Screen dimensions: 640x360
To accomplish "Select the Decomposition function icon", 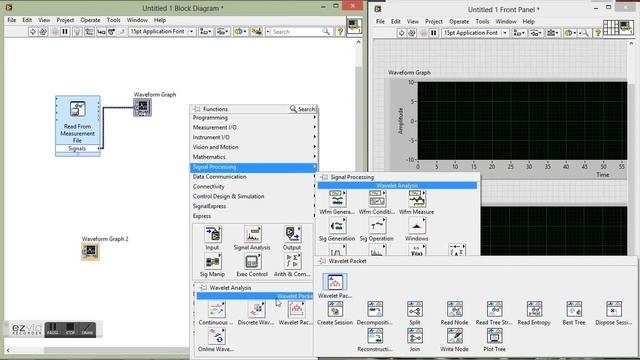I will (375, 309).
